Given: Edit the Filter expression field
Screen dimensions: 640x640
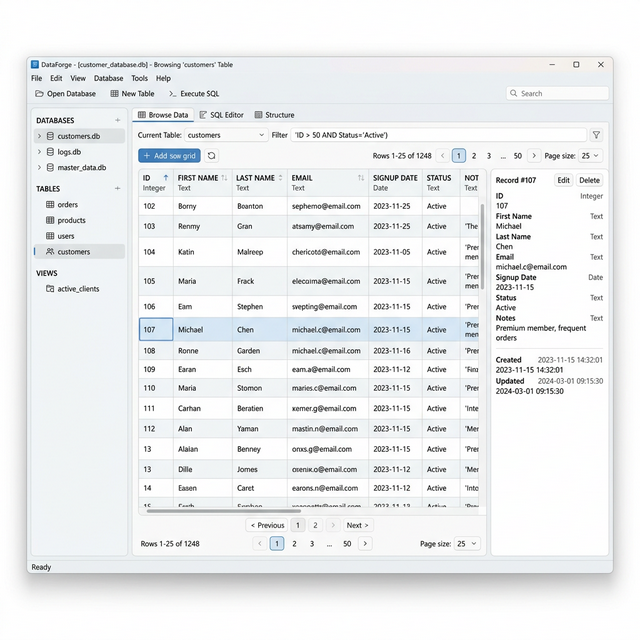Looking at the screenshot, I should [438, 135].
